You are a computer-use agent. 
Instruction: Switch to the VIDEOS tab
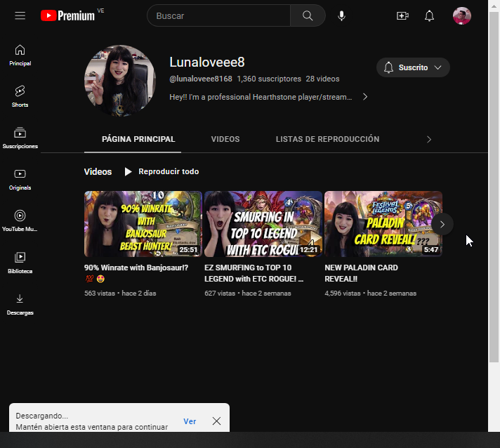coord(225,139)
